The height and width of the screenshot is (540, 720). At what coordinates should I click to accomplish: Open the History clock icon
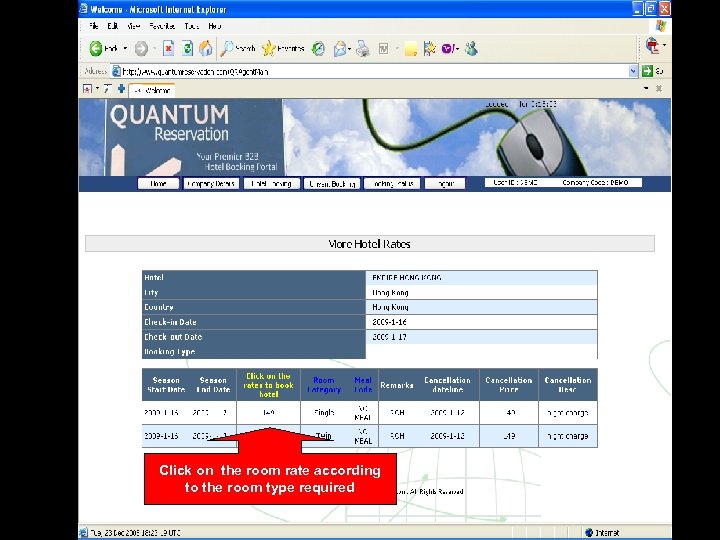(318, 48)
